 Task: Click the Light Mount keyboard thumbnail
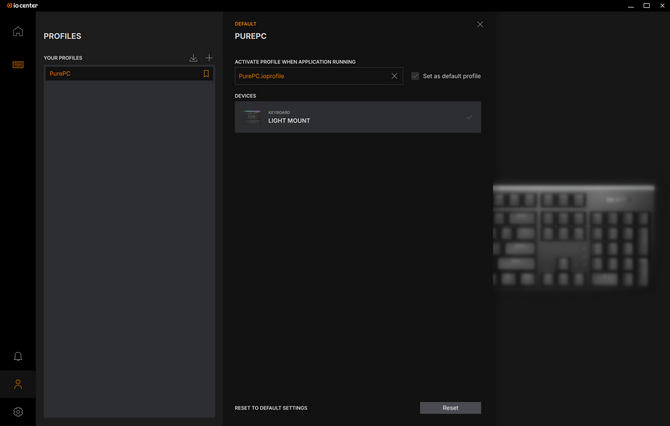252,117
